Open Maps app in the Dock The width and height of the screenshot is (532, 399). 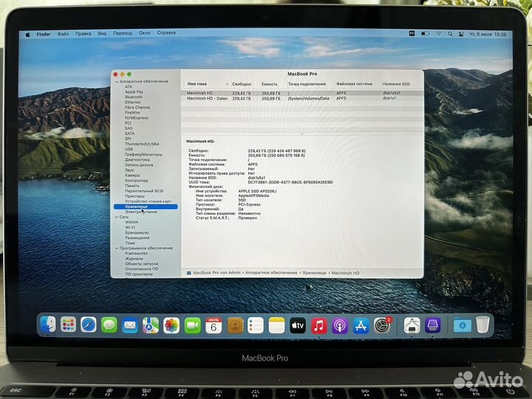(x=151, y=325)
